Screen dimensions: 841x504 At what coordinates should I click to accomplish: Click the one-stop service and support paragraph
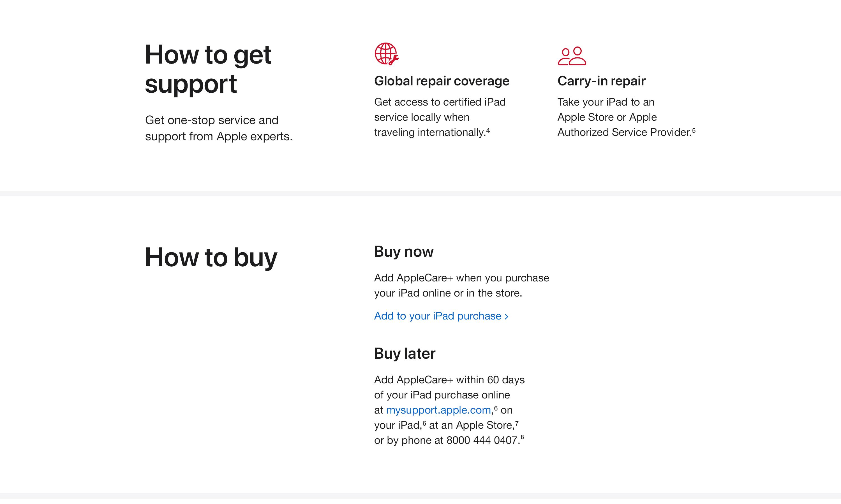pos(219,128)
